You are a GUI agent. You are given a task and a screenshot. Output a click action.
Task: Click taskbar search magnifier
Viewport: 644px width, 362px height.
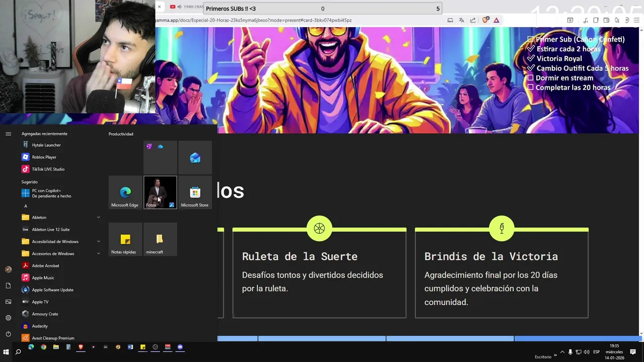pyautogui.click(x=18, y=352)
